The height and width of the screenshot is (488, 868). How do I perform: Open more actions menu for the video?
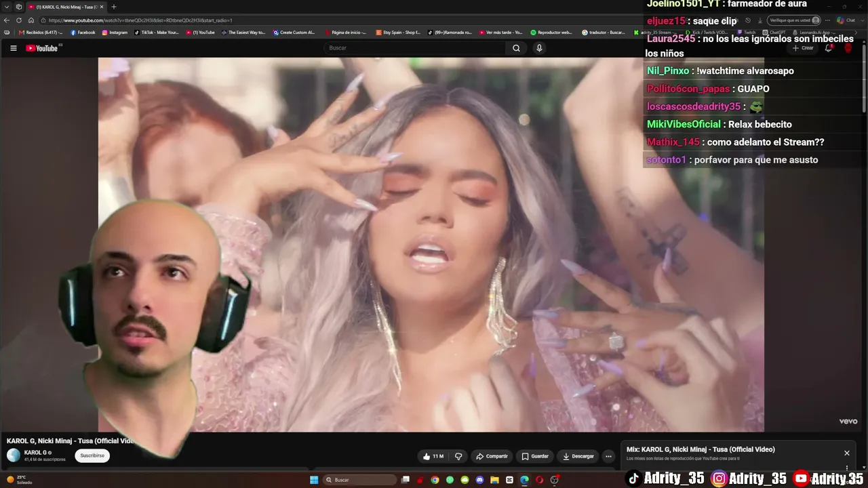(608, 456)
